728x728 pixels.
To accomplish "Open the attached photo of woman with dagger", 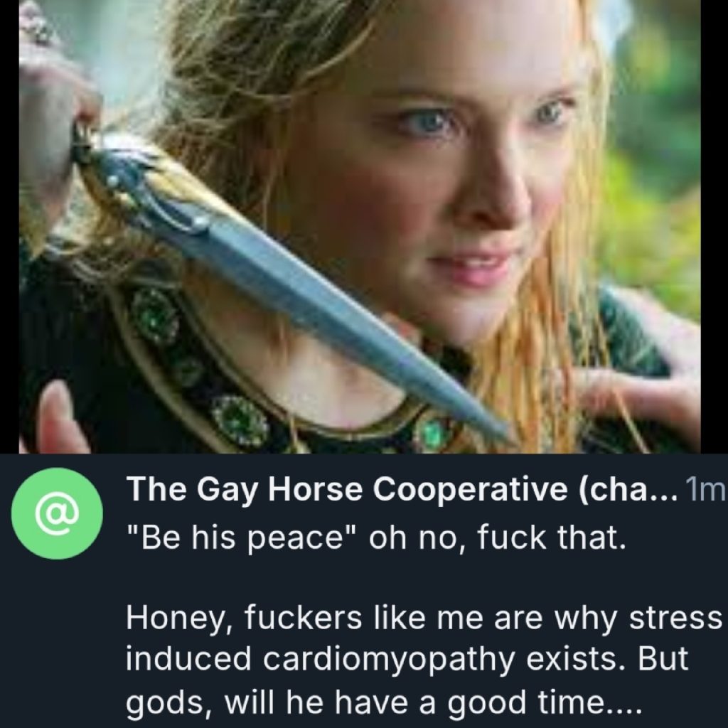I will [x=360, y=226].
